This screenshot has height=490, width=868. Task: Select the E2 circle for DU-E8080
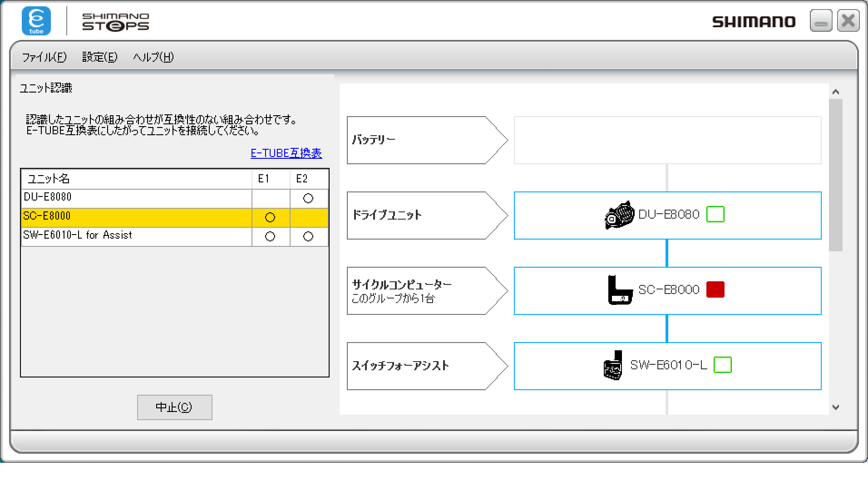tap(308, 198)
